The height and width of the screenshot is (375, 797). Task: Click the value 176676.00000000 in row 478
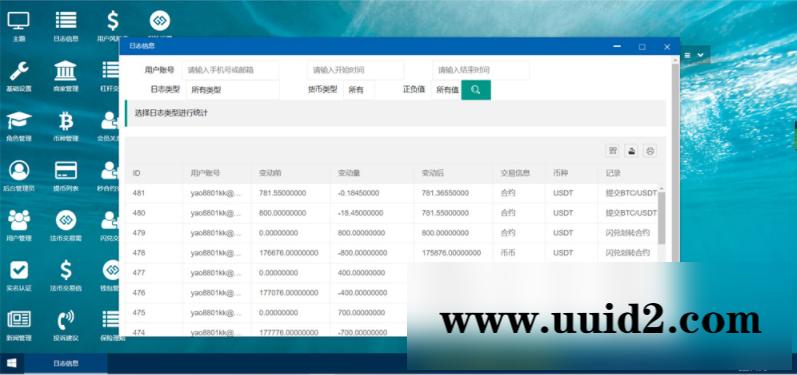click(x=289, y=253)
